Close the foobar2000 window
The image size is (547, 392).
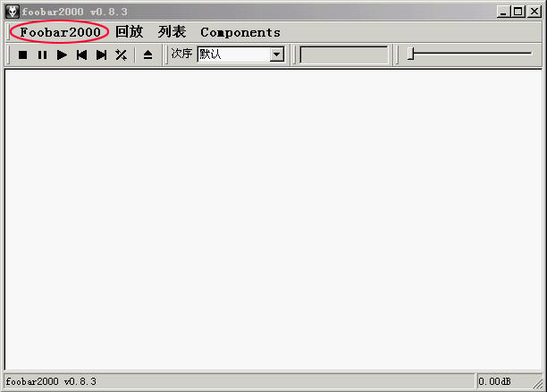534,12
